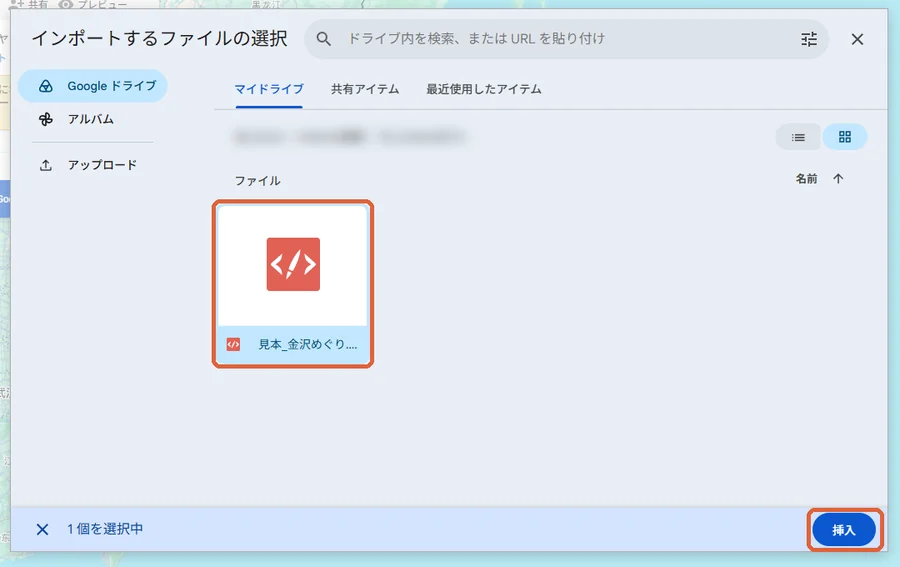Image resolution: width=900 pixels, height=567 pixels.
Task: Clear the current selection with X
Action: 42,529
